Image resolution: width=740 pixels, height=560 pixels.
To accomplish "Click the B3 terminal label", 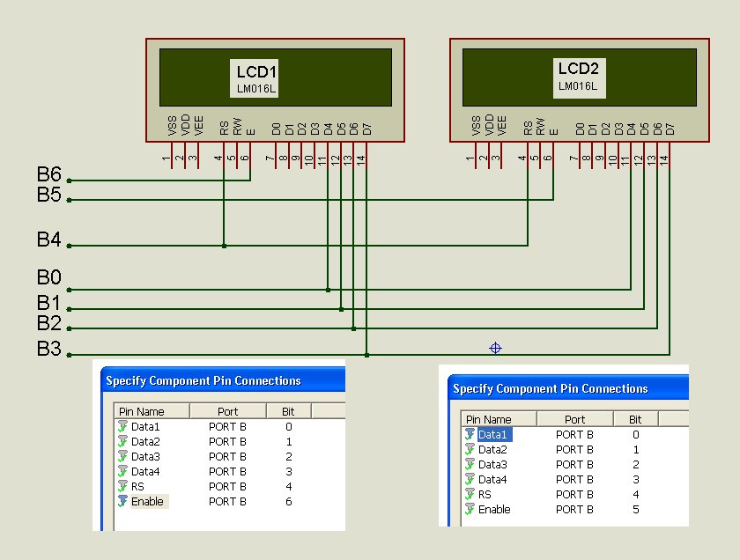I will [49, 349].
